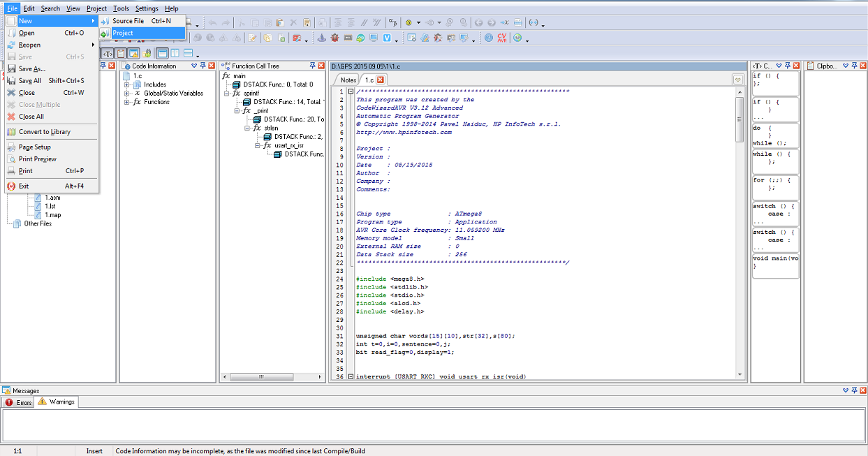Click the alpha-beta symbol toolbar icon
The height and width of the screenshot is (456, 868).
coord(392,22)
